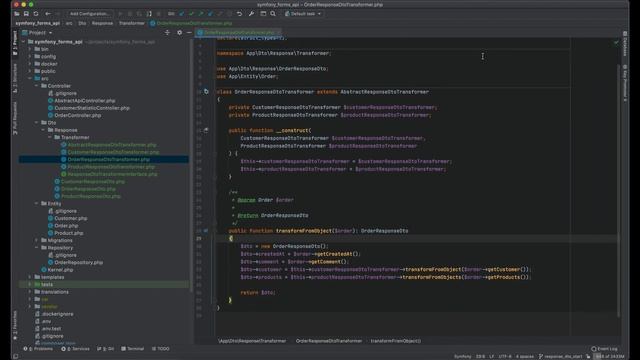640x360 pixels.
Task: Click the TODO tool window tab
Action: coord(160,349)
